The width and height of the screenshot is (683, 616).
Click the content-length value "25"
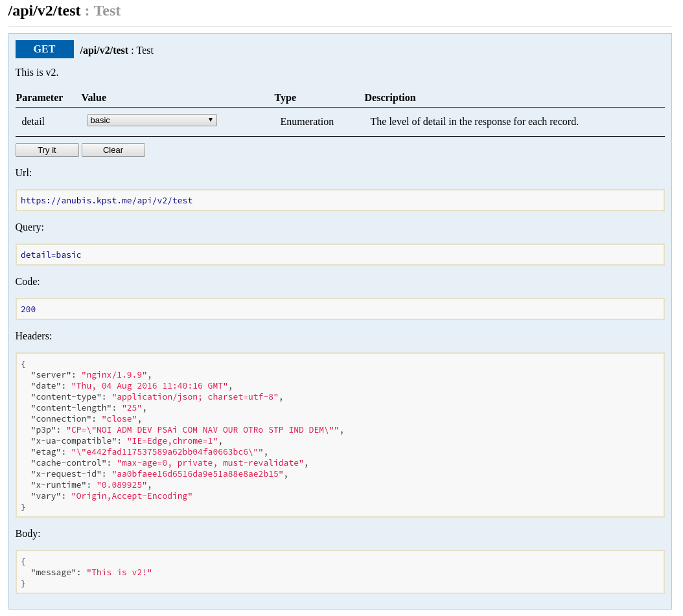point(132,408)
